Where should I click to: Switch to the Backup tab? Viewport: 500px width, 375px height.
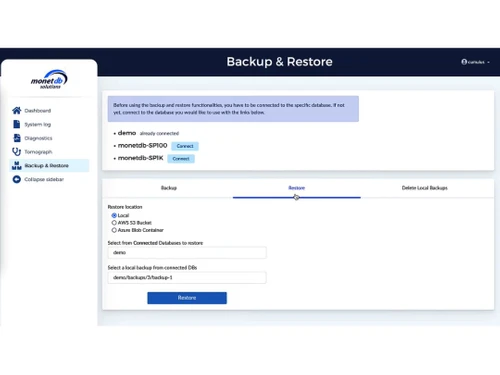(169, 188)
